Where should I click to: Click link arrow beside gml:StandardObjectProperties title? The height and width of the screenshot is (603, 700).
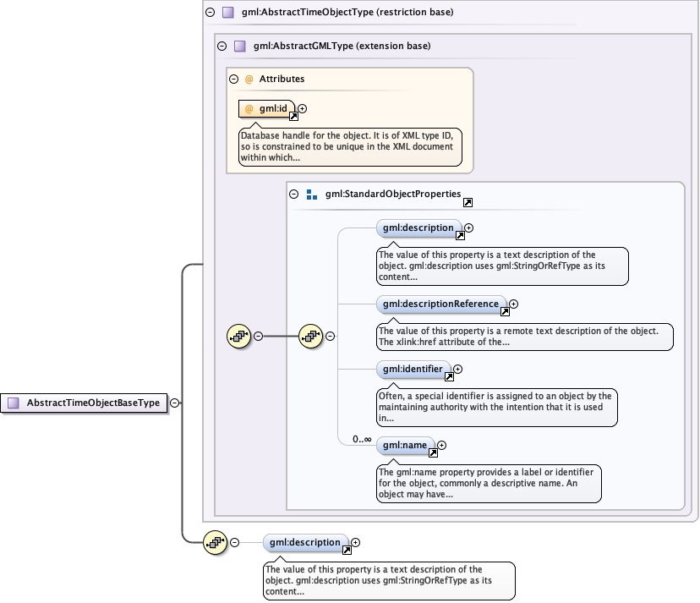468,203
